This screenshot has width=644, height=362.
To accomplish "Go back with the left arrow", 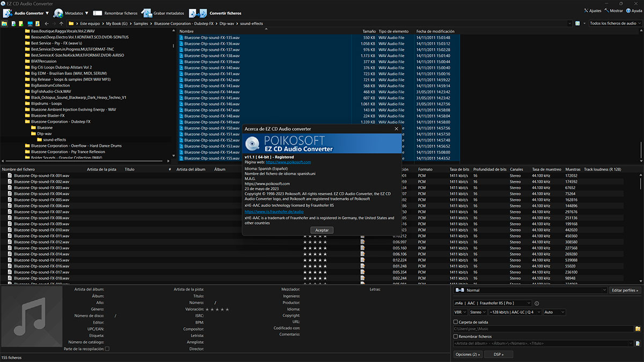I will click(47, 24).
